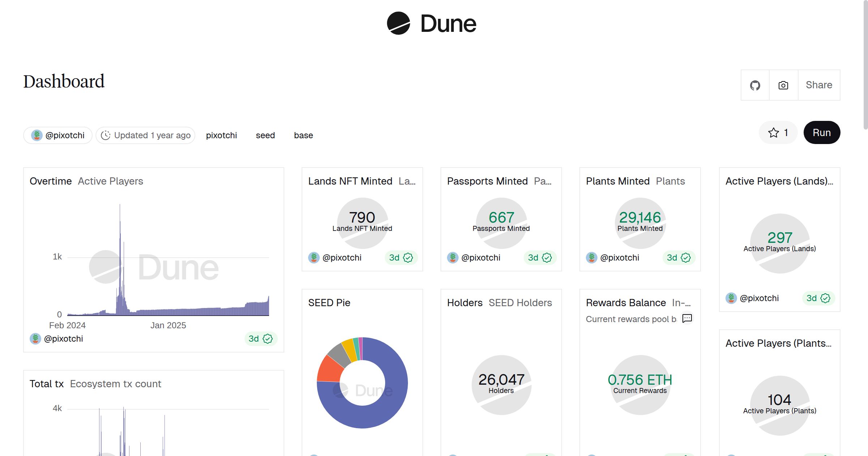Open the Share button
This screenshot has height=456, width=868.
pos(819,85)
